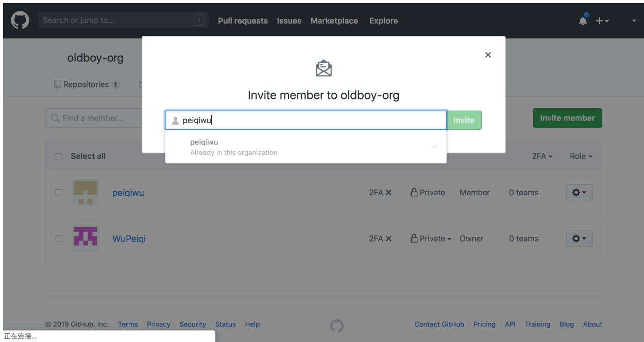Viewport: 644px width, 342px height.
Task: Click the 0 teams text for peiqiwu
Action: (523, 193)
